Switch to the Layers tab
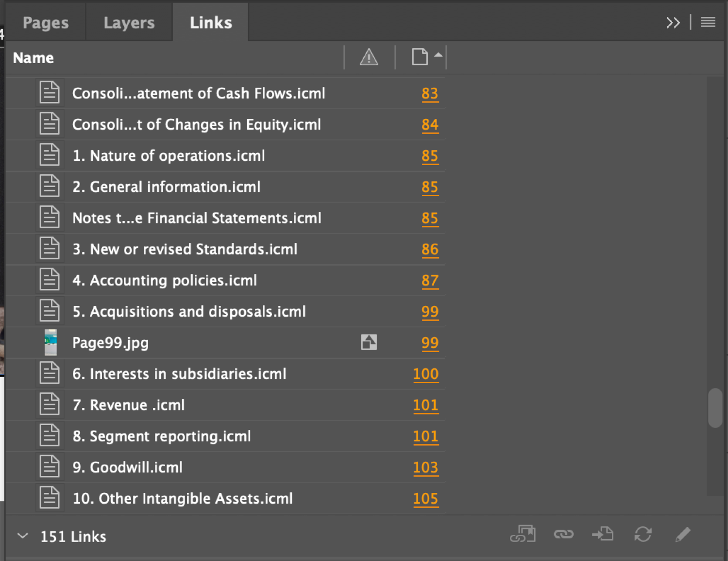This screenshot has height=561, width=728. (x=129, y=23)
